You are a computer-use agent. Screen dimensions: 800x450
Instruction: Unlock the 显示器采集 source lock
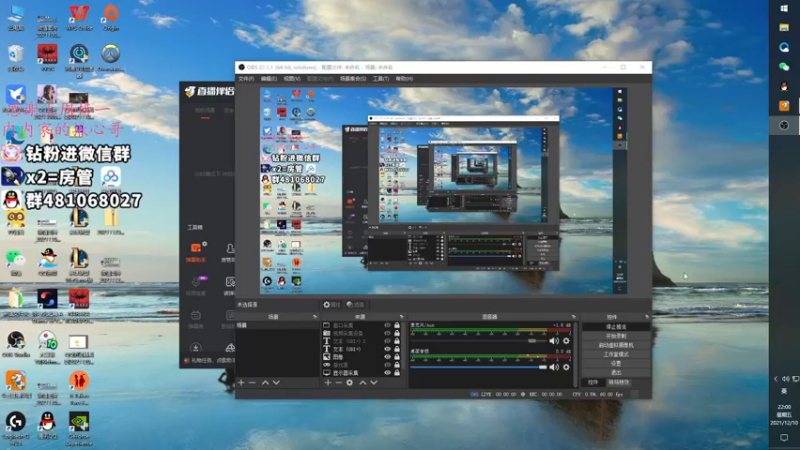pyautogui.click(x=397, y=372)
